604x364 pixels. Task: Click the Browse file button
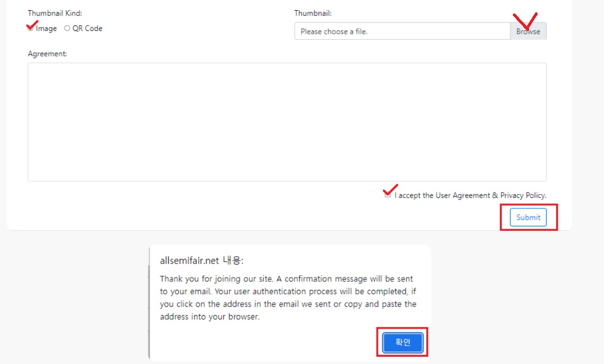(528, 31)
